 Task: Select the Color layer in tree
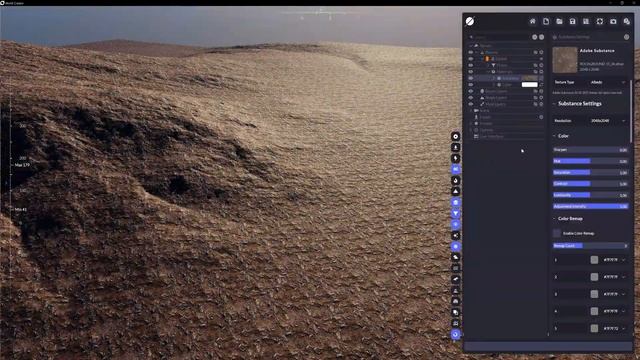coord(507,84)
